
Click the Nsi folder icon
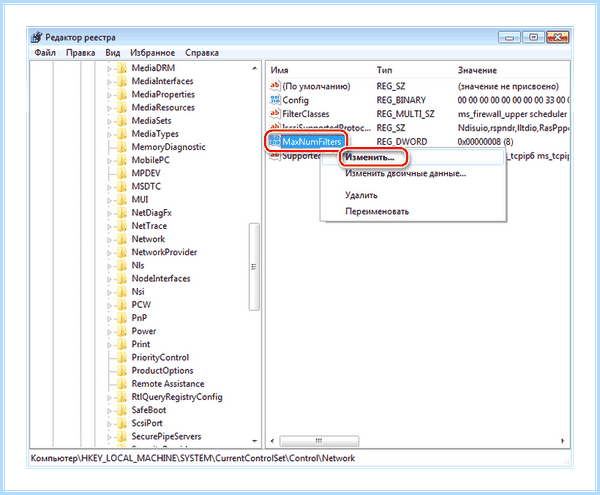122,292
